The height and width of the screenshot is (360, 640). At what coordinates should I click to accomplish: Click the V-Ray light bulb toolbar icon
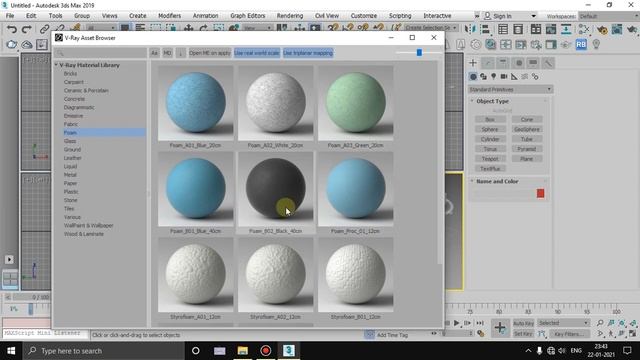pyautogui.click(x=596, y=44)
